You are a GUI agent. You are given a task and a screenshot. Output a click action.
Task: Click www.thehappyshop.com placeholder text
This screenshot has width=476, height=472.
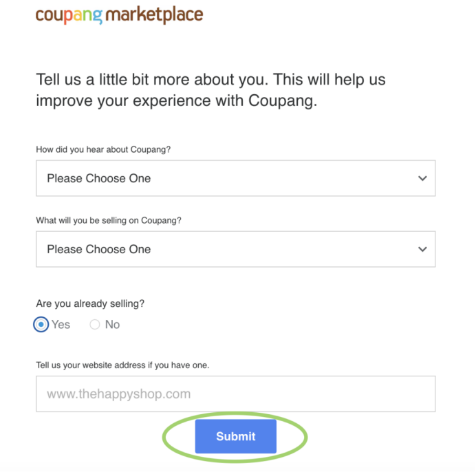[x=119, y=394]
